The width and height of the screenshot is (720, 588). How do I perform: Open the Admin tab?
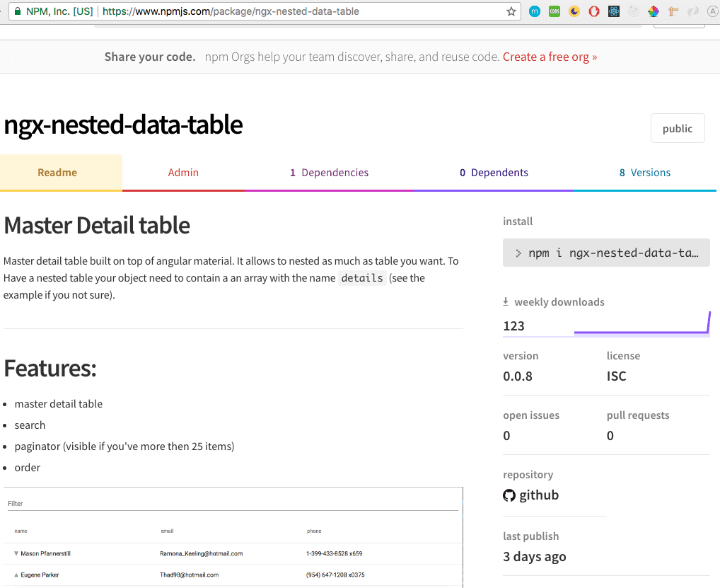(x=183, y=173)
